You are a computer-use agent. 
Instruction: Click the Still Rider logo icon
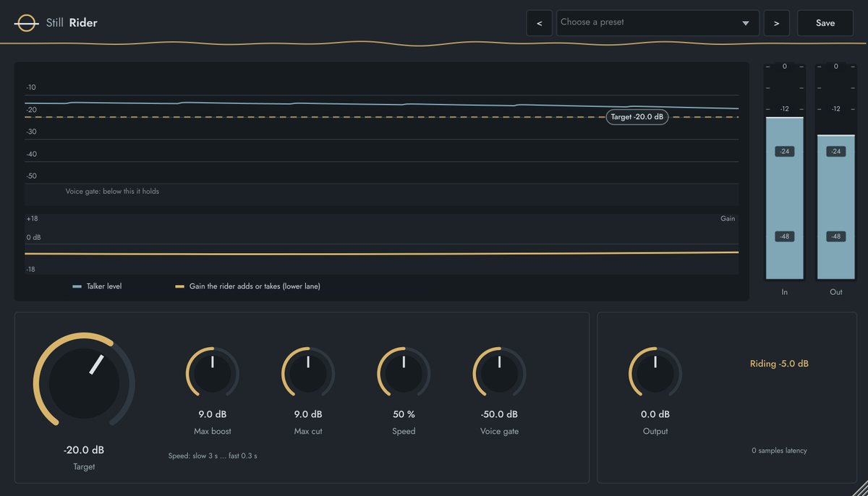point(26,23)
